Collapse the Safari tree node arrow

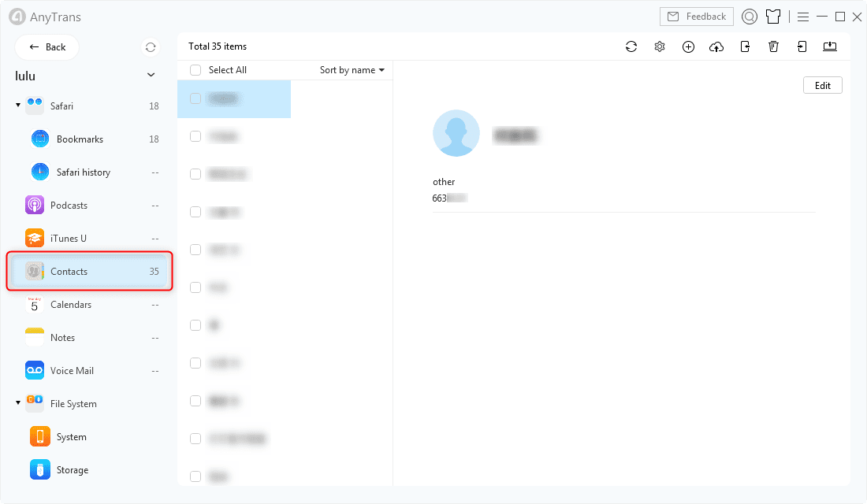pos(18,106)
